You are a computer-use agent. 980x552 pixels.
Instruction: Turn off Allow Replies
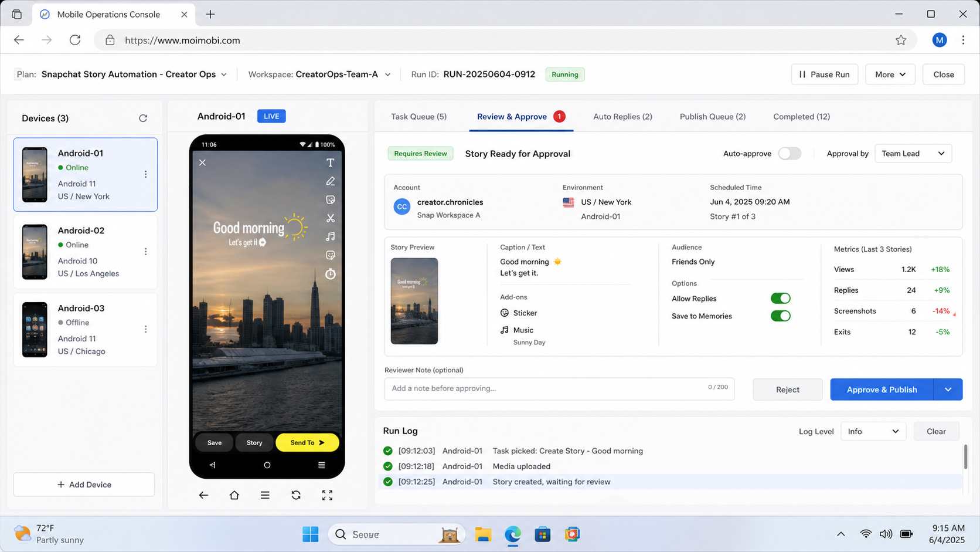781,299
